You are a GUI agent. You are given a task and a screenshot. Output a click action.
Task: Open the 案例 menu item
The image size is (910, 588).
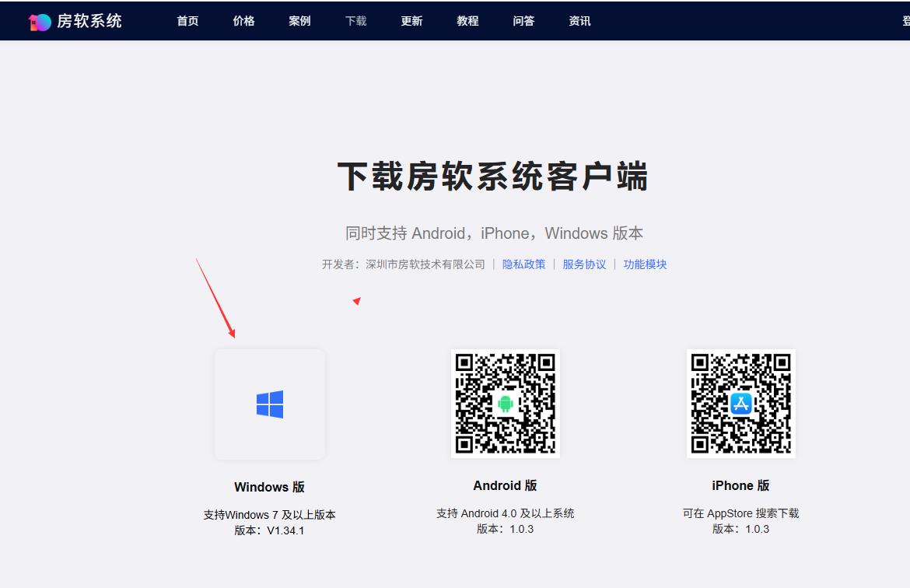coord(299,21)
